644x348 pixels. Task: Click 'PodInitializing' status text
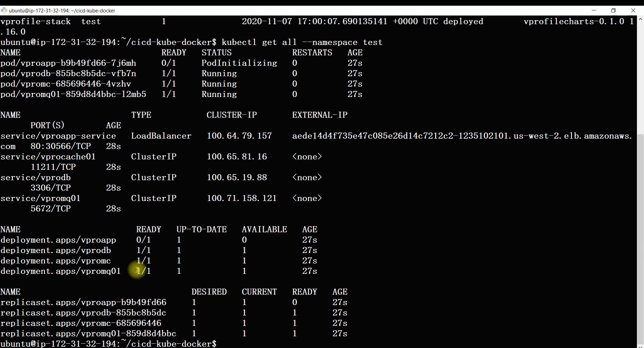pyautogui.click(x=239, y=63)
